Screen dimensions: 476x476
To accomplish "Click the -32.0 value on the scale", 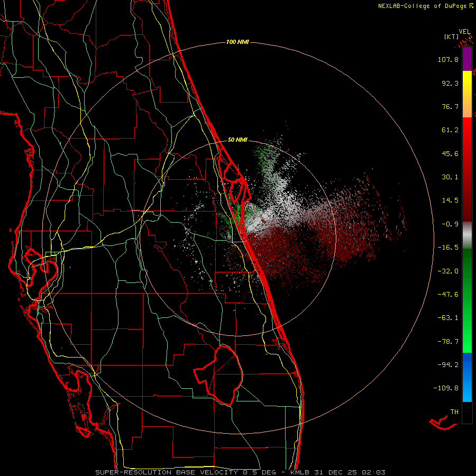I will pos(448,271).
